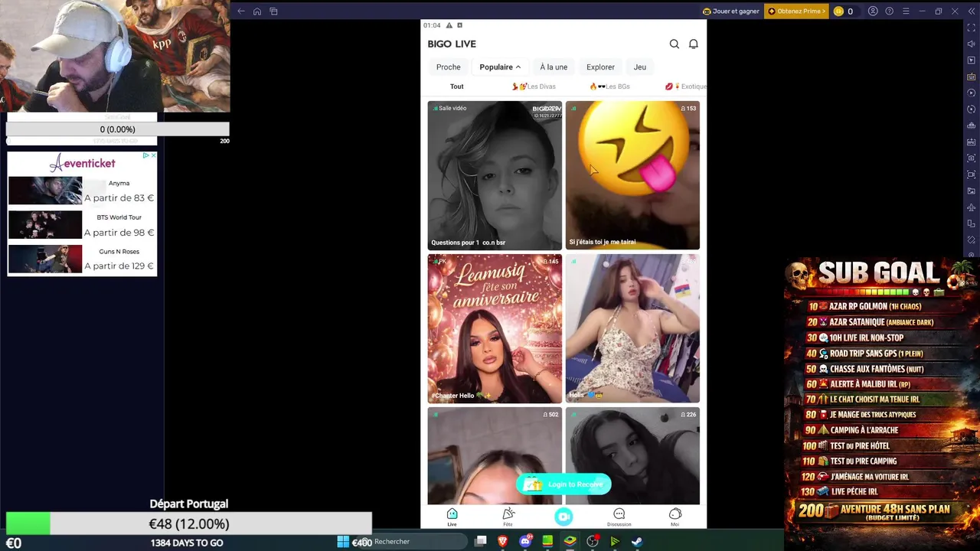Toggle airplane mode in BlueStacks sidebar

[x=971, y=207]
